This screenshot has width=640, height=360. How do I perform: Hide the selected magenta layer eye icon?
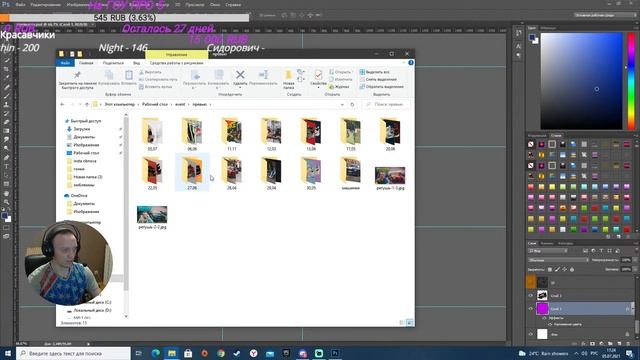[531, 309]
